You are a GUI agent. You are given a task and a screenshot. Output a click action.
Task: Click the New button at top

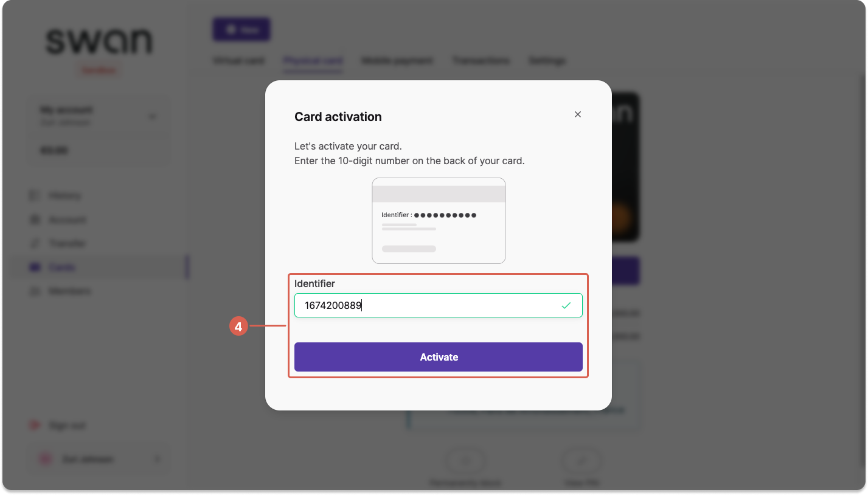pyautogui.click(x=241, y=29)
